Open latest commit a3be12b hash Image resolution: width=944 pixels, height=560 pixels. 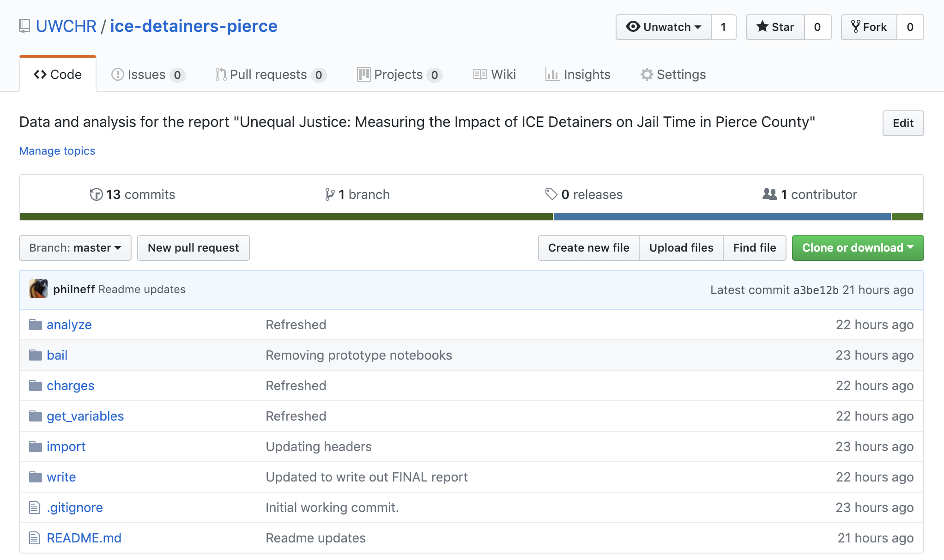[816, 290]
